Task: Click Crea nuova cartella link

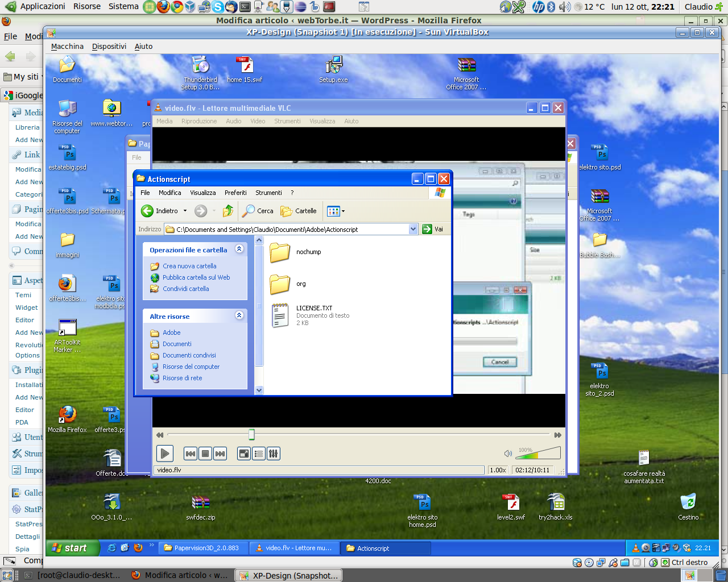Action: tap(189, 266)
